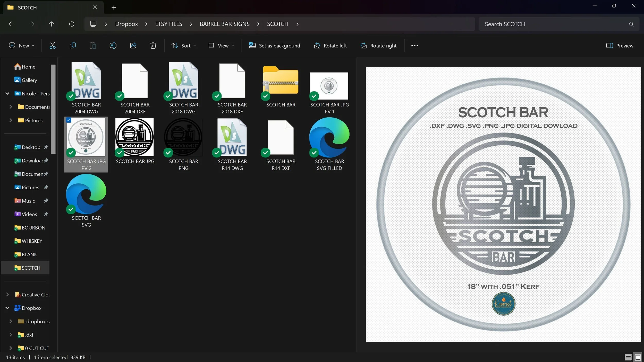Click Rotate left
The height and width of the screenshot is (362, 644).
pyautogui.click(x=330, y=46)
